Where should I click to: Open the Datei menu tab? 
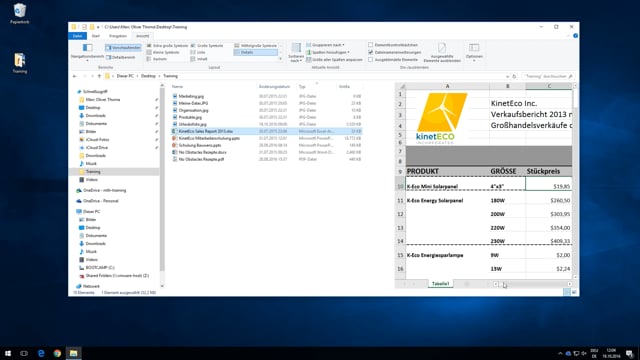pyautogui.click(x=78, y=36)
